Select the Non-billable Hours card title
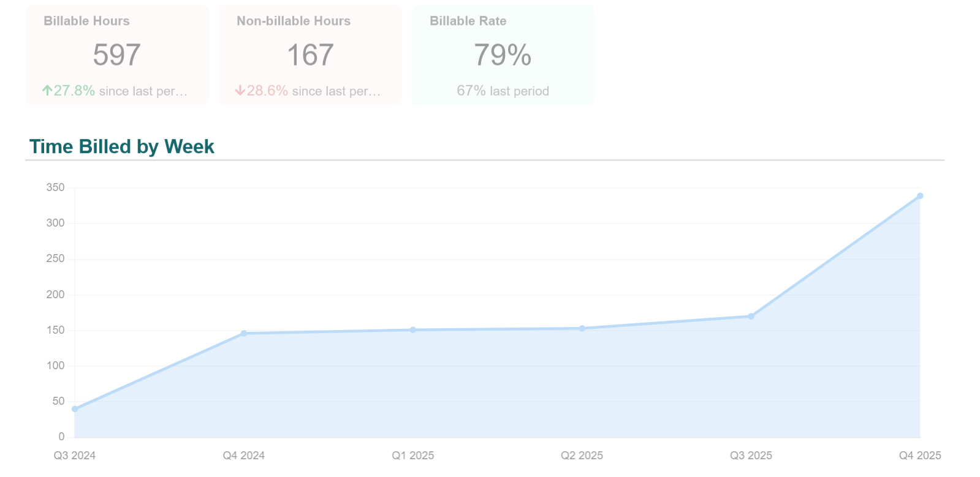This screenshot has height=477, width=980. (x=294, y=21)
